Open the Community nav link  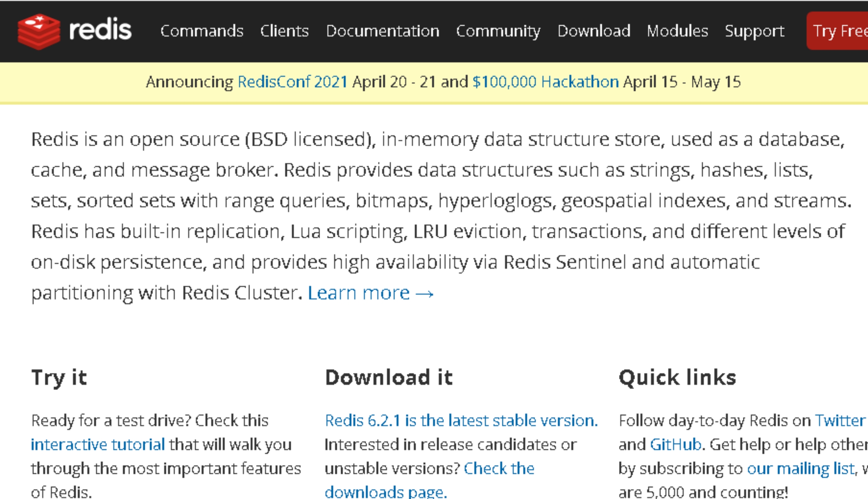(x=498, y=32)
